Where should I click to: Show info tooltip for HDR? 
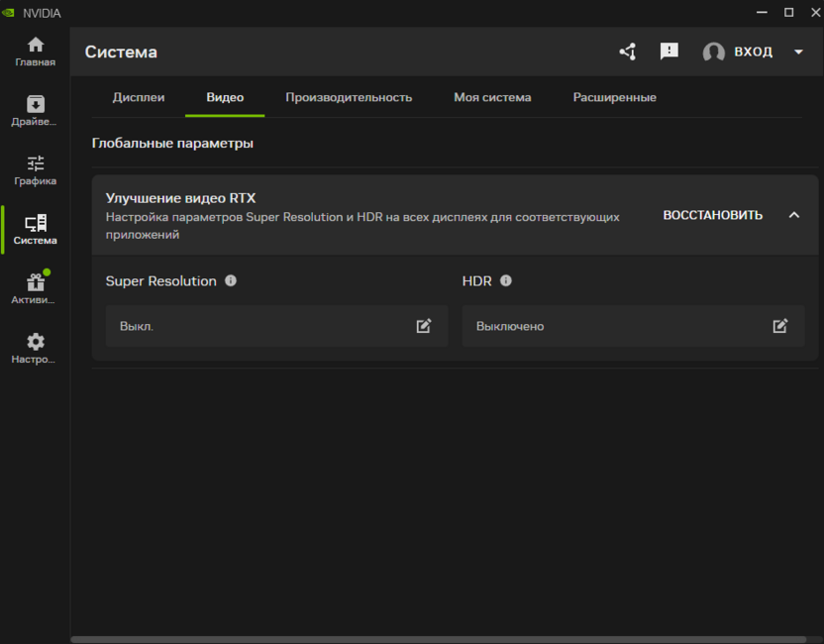pyautogui.click(x=505, y=280)
